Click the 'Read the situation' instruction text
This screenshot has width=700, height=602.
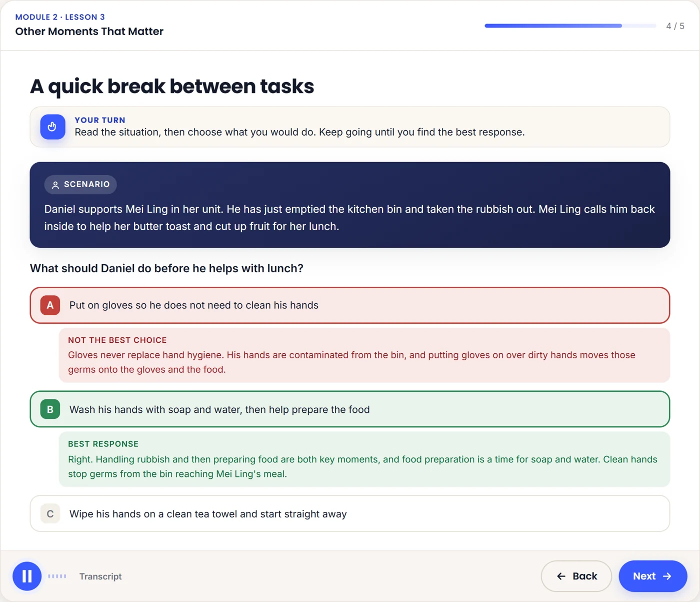[x=299, y=132]
